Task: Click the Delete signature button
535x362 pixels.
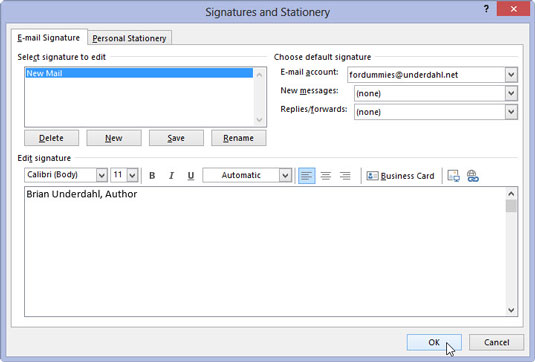Action: coord(51,138)
